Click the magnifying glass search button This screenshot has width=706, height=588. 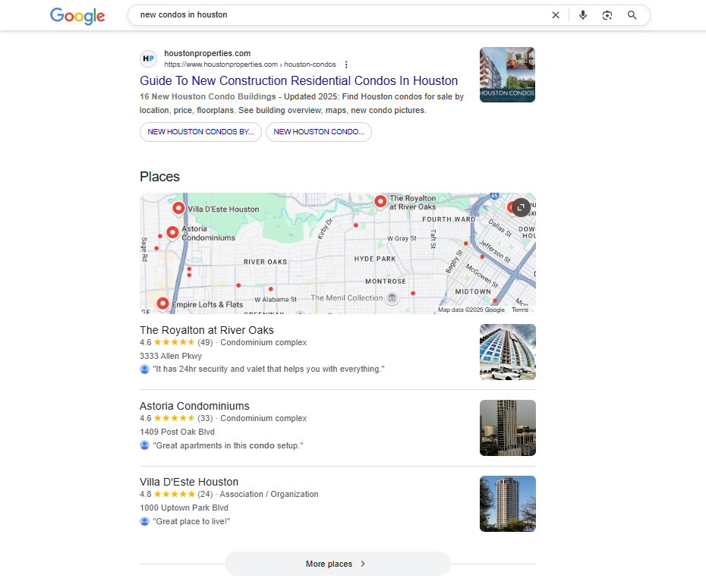pyautogui.click(x=632, y=15)
